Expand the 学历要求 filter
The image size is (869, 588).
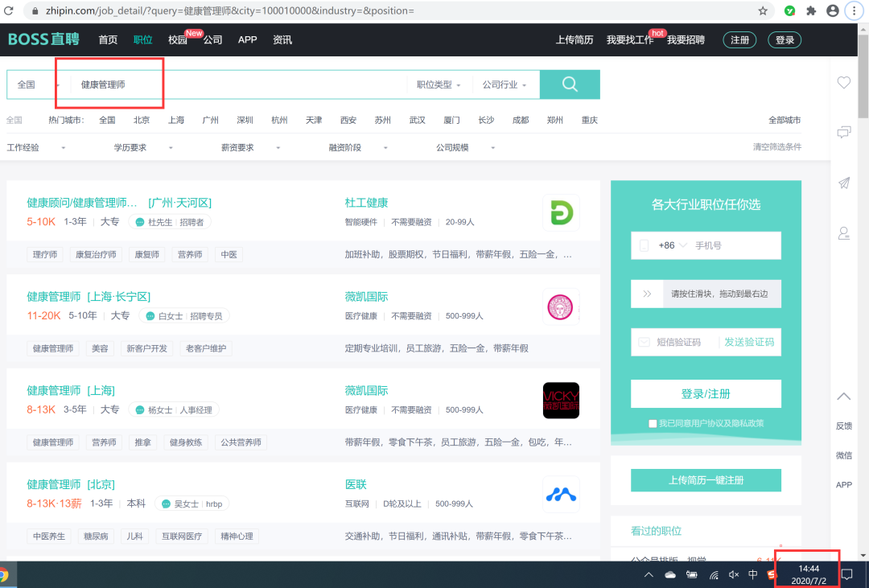143,147
